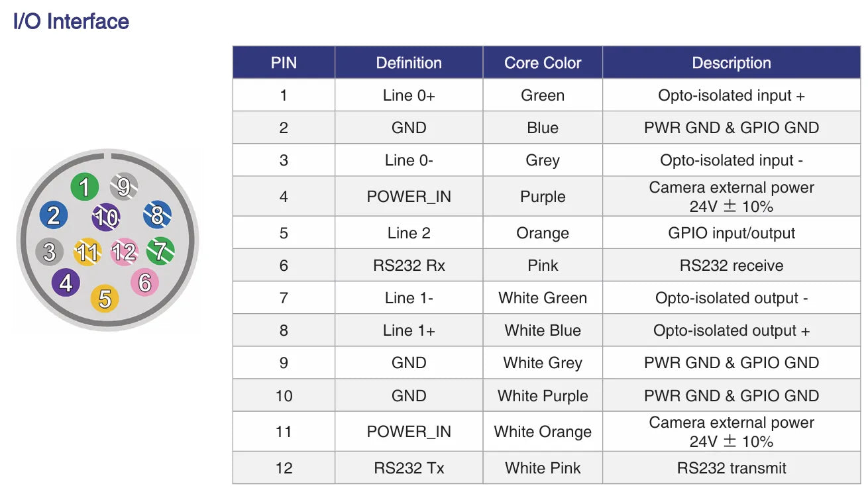Select the GPIO input/output description cell
The image size is (868, 490).
(732, 233)
